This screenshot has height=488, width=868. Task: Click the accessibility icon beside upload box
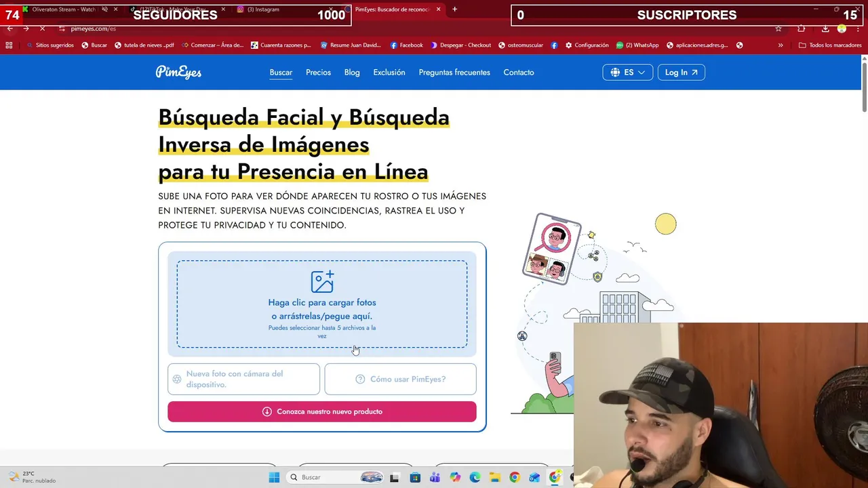click(522, 336)
